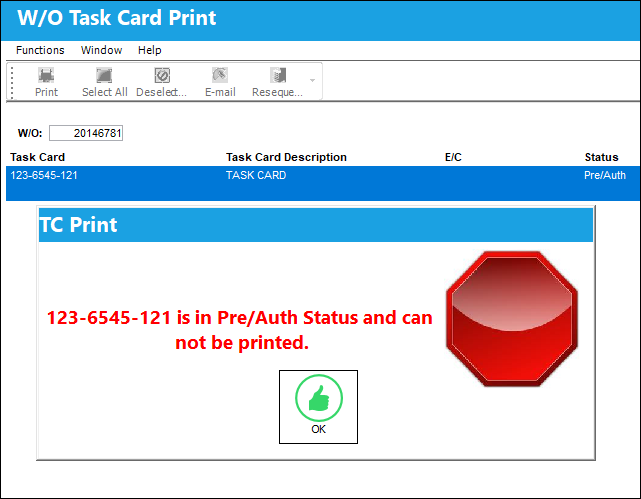Click the Task Card column header
This screenshot has width=641, height=499.
[x=38, y=157]
